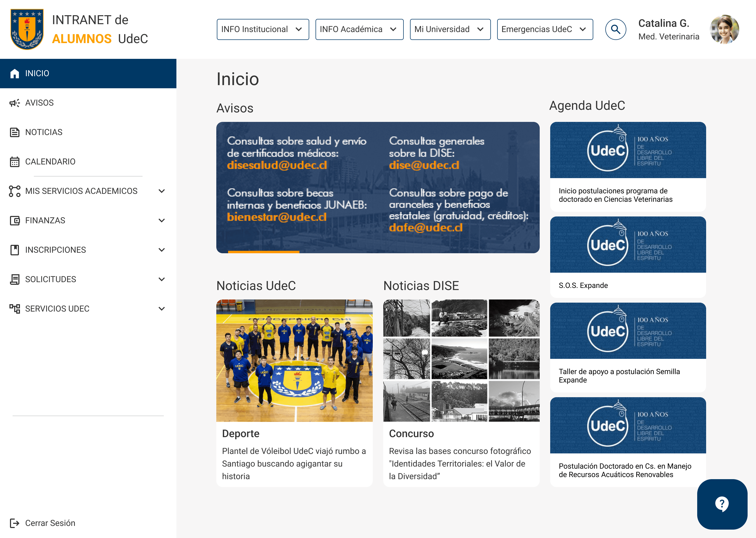This screenshot has width=756, height=538.
Task: Select FINANZAS menu label
Action: point(45,221)
